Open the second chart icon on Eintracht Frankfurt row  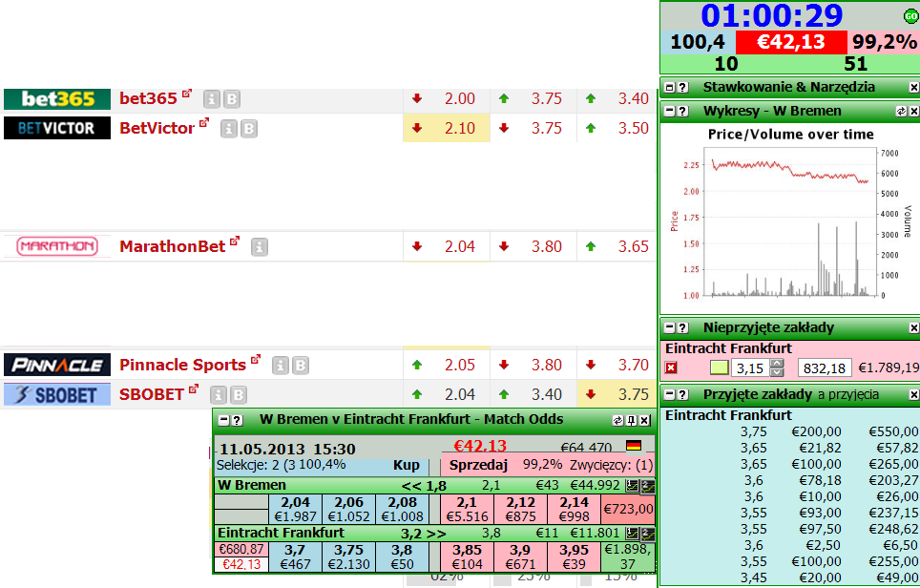pyautogui.click(x=647, y=534)
